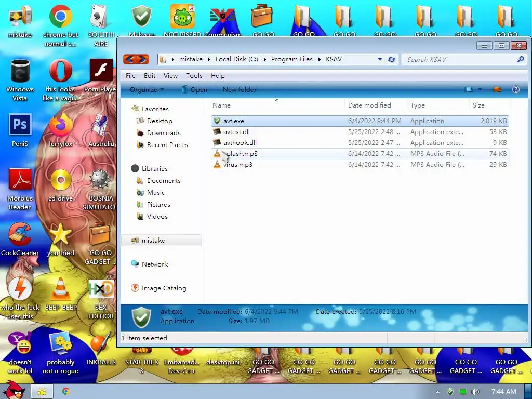Open the address bar history dropdown
Viewport: 532px width, 399px height.
tap(380, 59)
